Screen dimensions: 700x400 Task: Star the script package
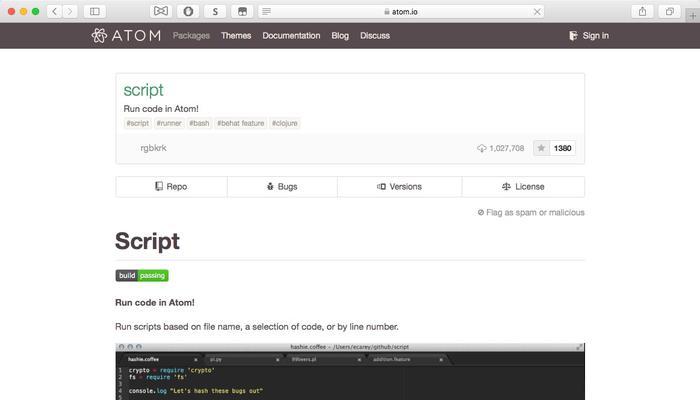[541, 148]
